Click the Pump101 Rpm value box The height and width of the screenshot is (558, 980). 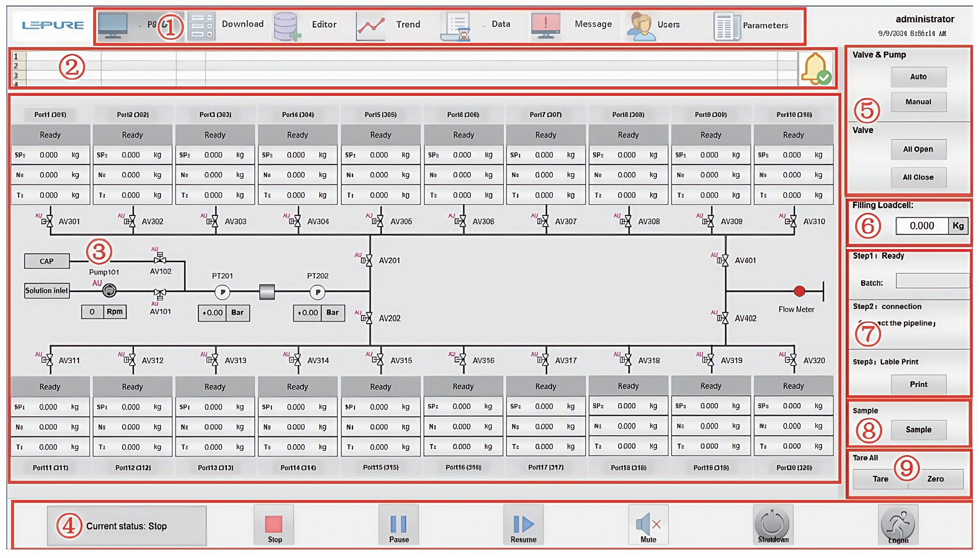click(92, 312)
